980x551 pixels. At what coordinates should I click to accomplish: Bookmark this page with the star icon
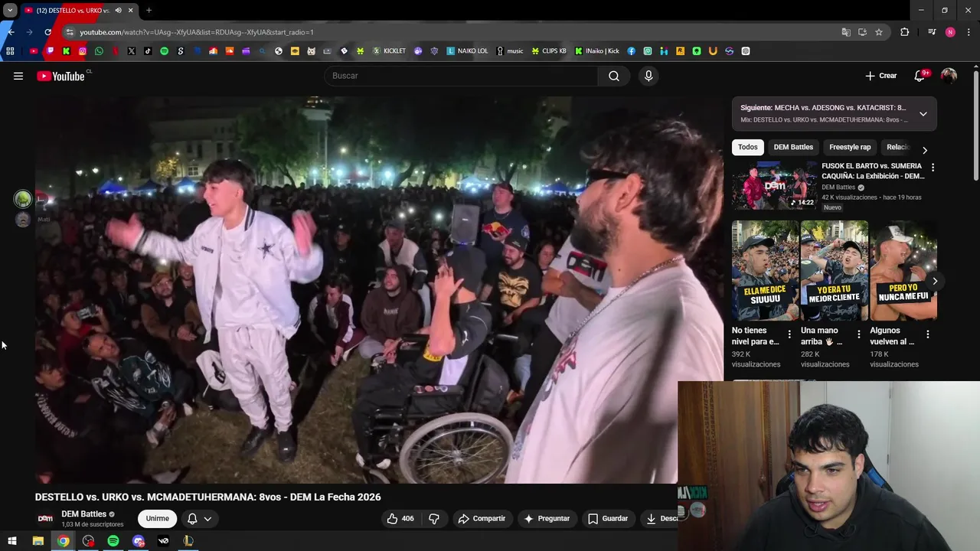click(879, 32)
